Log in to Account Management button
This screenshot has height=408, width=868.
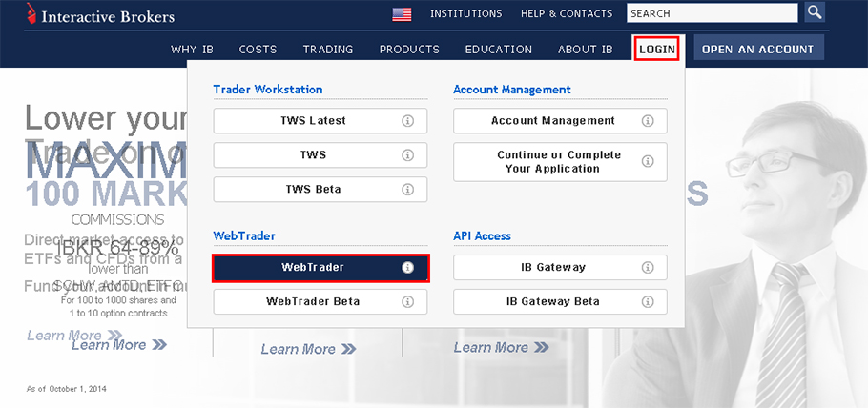coord(560,121)
